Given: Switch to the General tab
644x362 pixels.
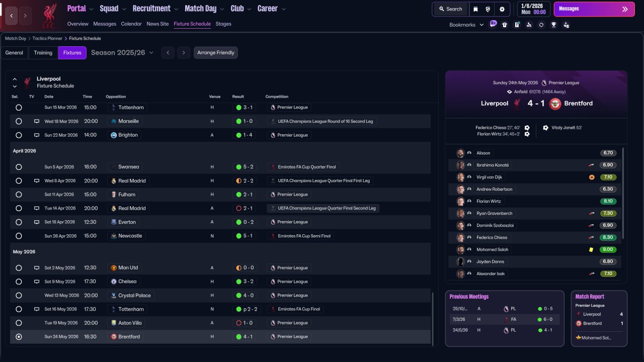Looking at the screenshot, I should [x=14, y=53].
